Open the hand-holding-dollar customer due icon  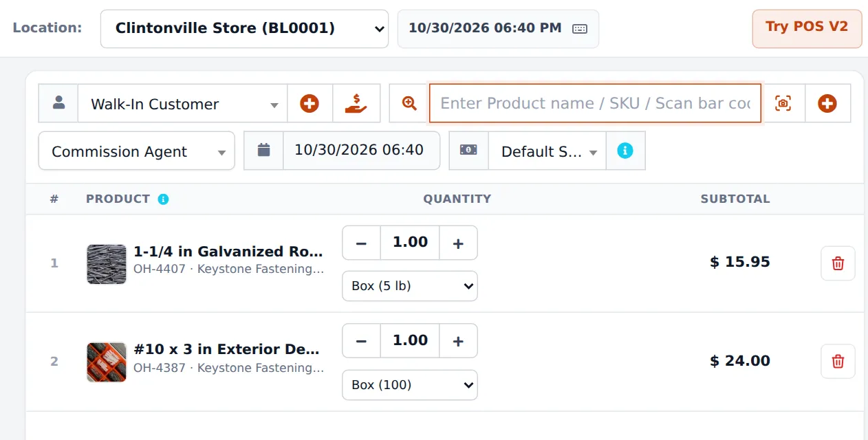coord(356,104)
